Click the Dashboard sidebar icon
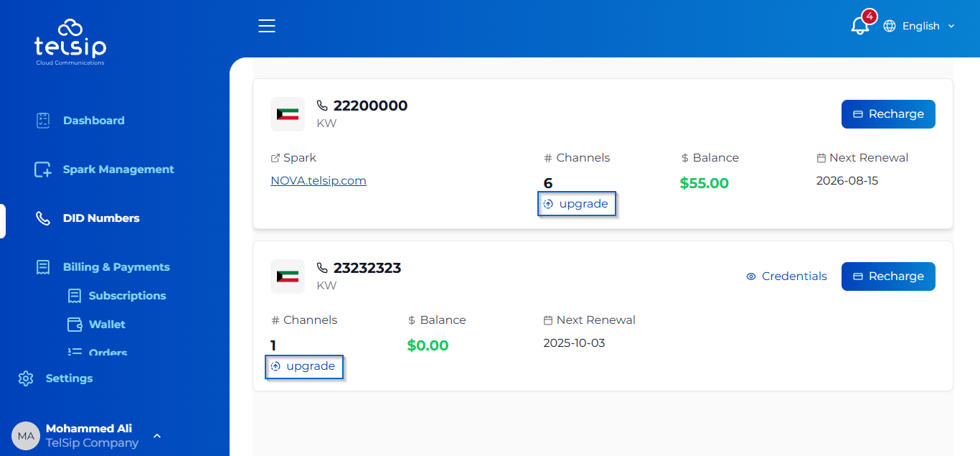 click(x=43, y=121)
